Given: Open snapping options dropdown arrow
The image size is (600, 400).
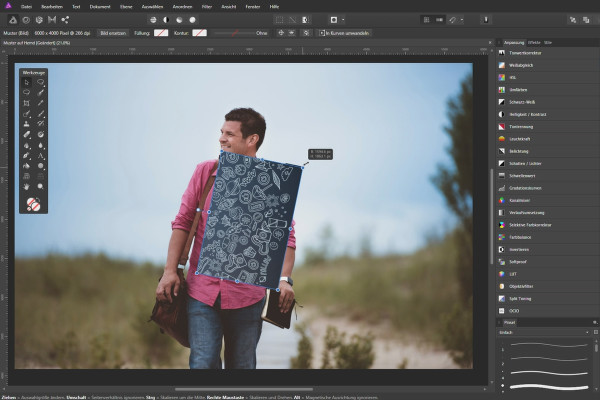Looking at the screenshot, I should point(462,20).
